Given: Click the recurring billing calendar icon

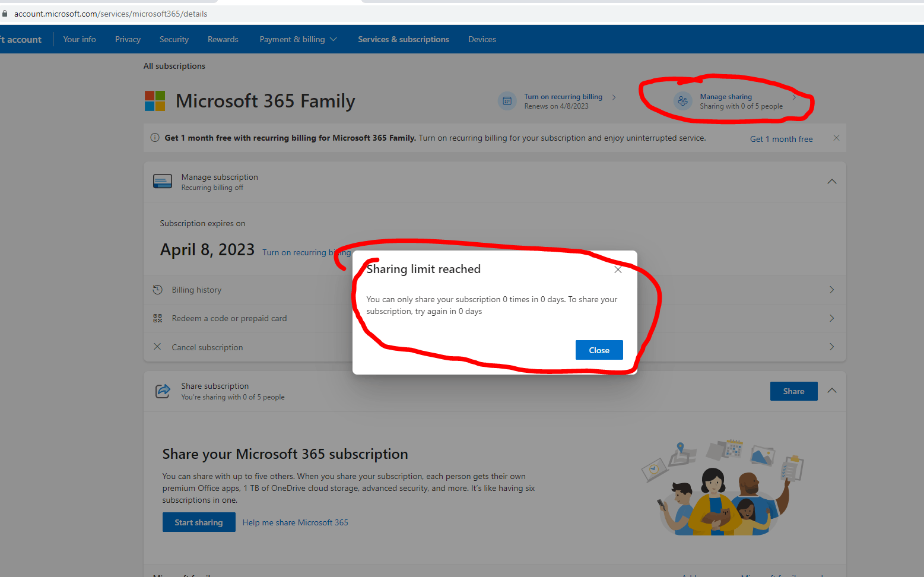Looking at the screenshot, I should [507, 101].
